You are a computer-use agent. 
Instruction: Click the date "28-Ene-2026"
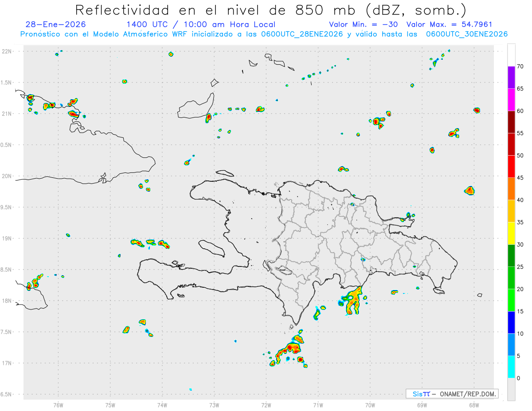tap(56, 24)
